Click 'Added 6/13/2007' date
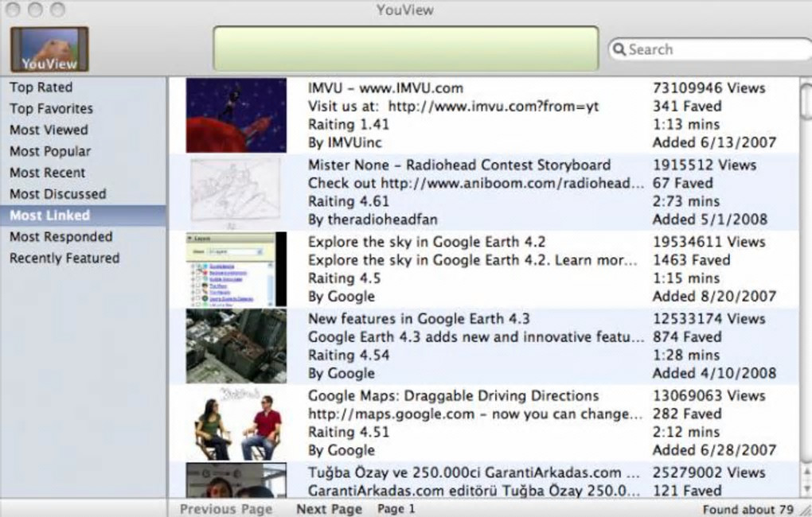 pyautogui.click(x=715, y=142)
